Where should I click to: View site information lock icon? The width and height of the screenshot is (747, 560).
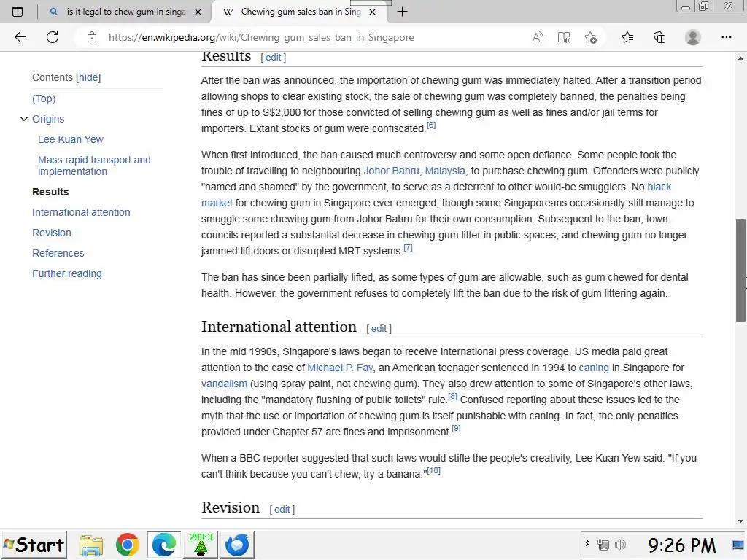tap(92, 37)
